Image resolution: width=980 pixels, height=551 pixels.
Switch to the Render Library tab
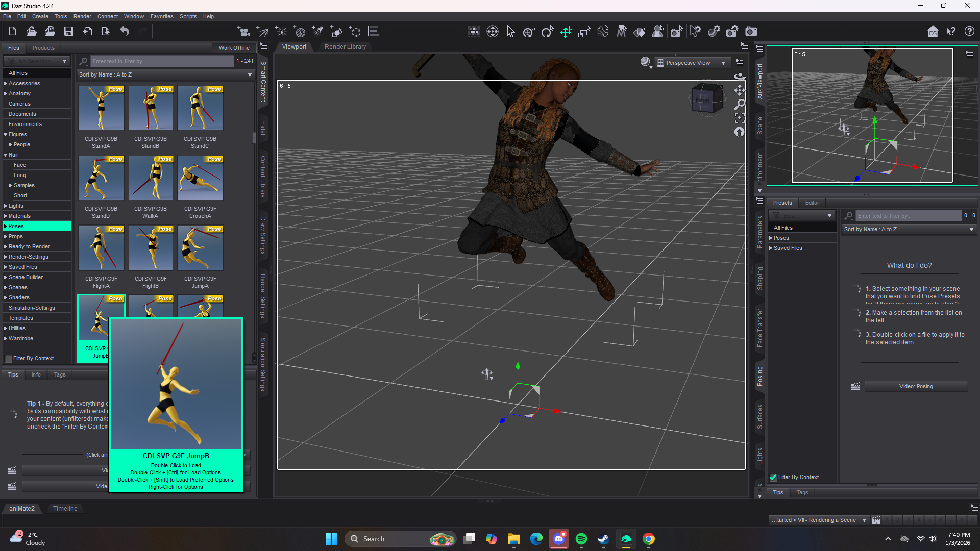tap(345, 47)
